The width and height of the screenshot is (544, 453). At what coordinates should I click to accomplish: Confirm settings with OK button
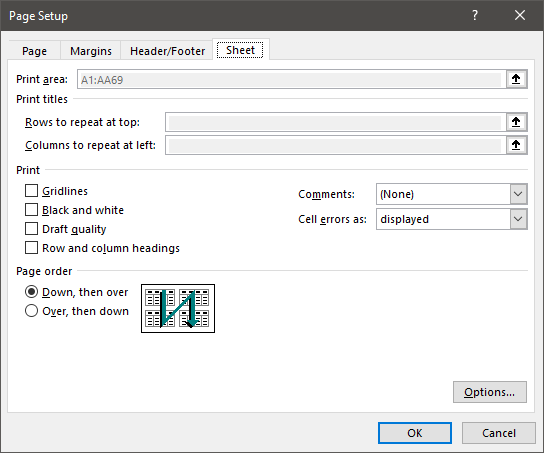(x=415, y=433)
